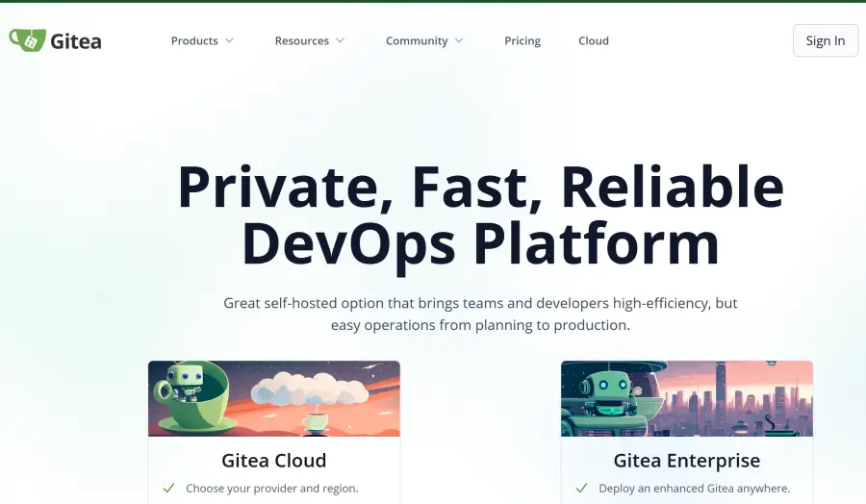Expand the Products chevron arrow
The image size is (866, 504).
[230, 40]
